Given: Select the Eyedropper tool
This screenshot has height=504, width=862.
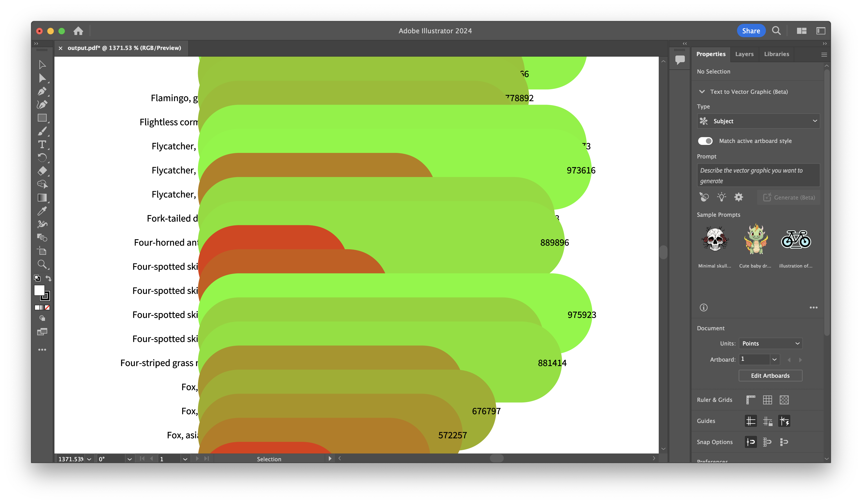Looking at the screenshot, I should (x=42, y=211).
